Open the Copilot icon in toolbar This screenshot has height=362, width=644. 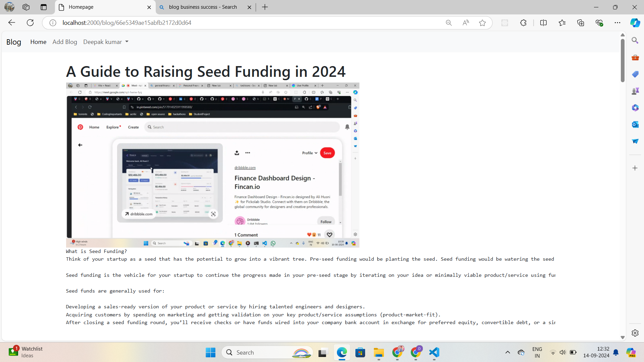(x=635, y=22)
